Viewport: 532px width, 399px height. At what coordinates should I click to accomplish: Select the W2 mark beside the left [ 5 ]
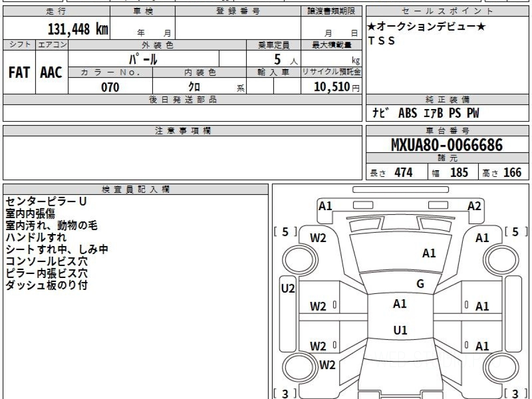click(x=318, y=238)
